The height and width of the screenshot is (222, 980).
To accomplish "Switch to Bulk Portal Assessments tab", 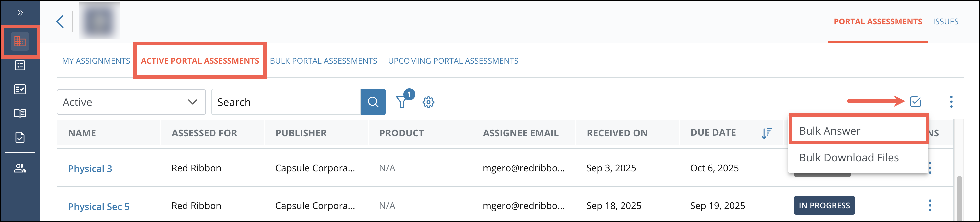I will (323, 61).
